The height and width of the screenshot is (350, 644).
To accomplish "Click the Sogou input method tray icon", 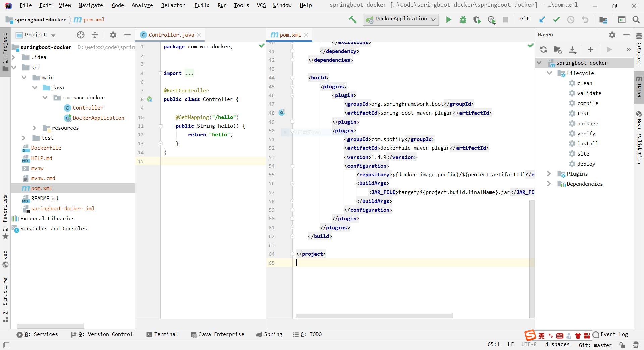I will pos(530,335).
